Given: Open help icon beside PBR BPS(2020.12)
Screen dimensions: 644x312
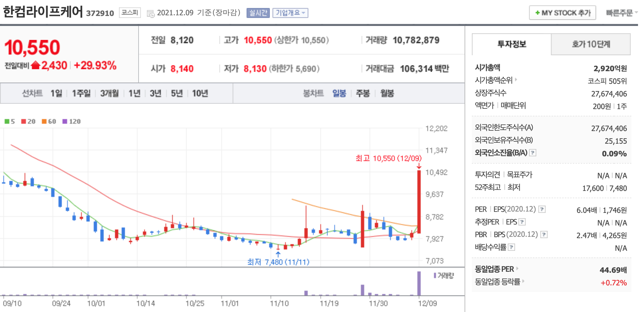Looking at the screenshot, I should (x=544, y=234).
